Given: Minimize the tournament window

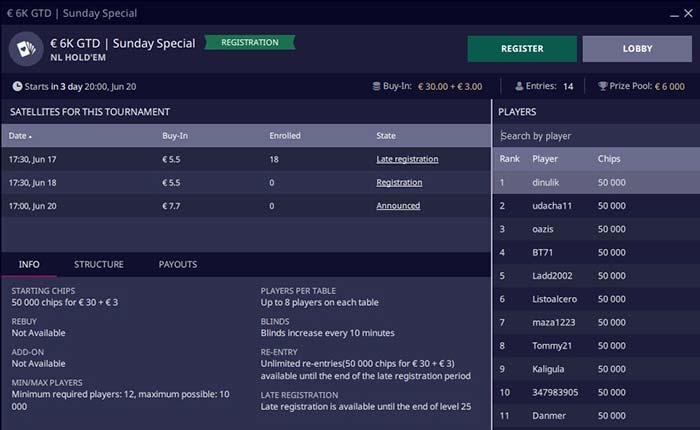Looking at the screenshot, I should (x=675, y=14).
